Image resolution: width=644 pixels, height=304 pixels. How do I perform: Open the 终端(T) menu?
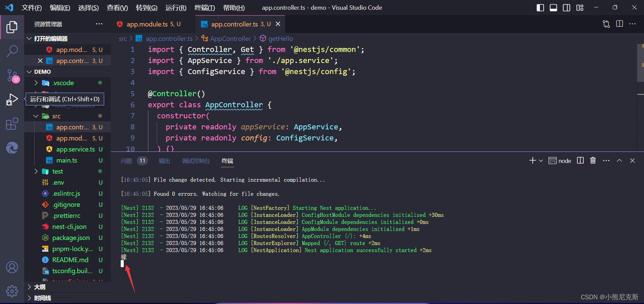(x=205, y=8)
